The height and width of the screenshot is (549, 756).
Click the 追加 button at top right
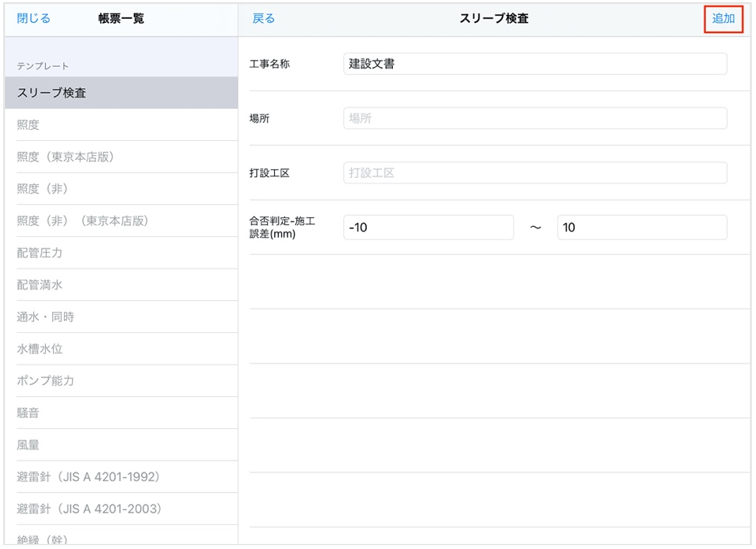pos(722,19)
